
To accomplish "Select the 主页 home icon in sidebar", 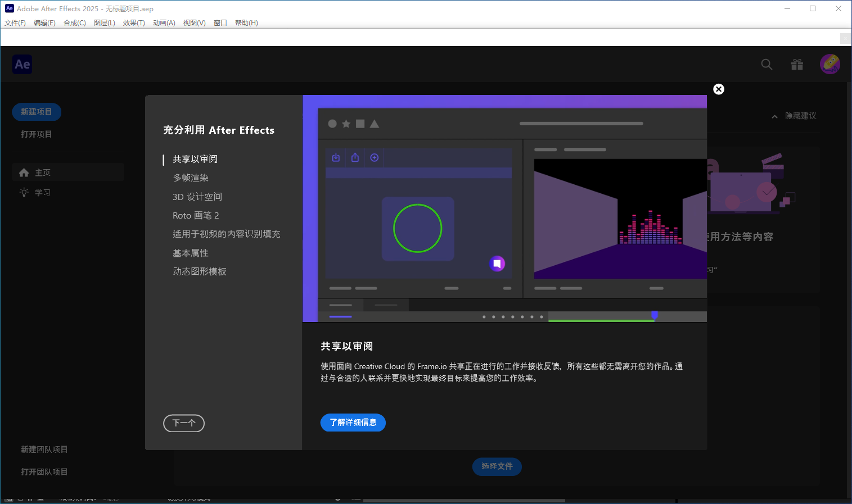I will tap(24, 172).
